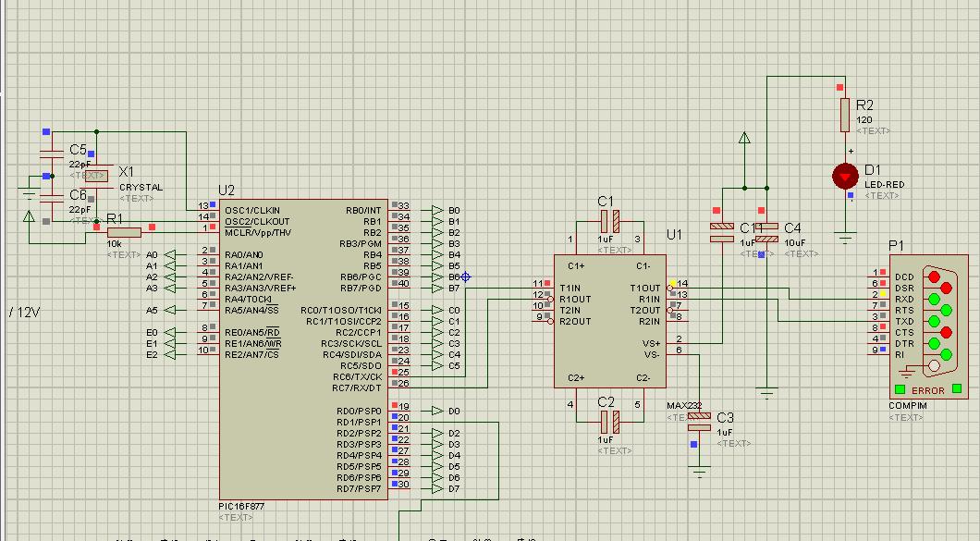This screenshot has width=980, height=541.
Task: Select the C4 terminal next to RC4/SDI/SDA
Action: pos(437,354)
